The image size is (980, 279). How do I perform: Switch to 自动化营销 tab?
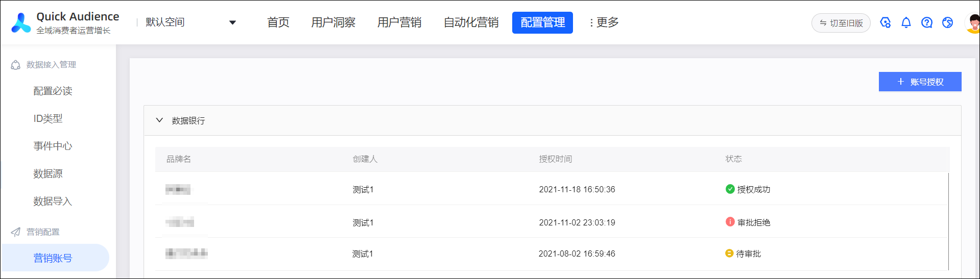(471, 22)
